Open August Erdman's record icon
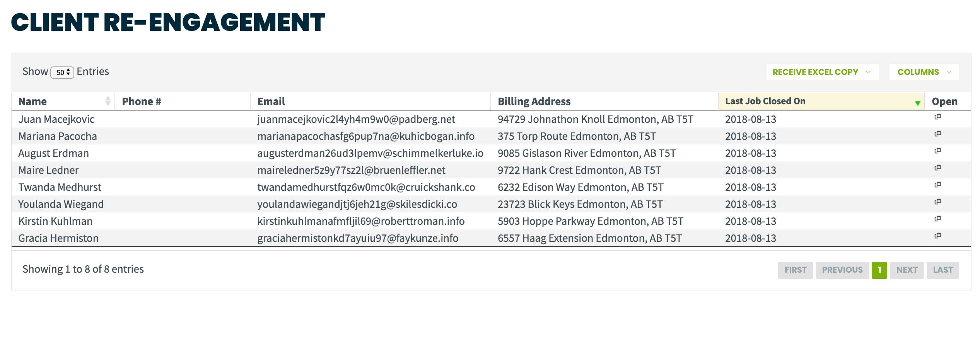The height and width of the screenshot is (353, 980). [x=937, y=151]
